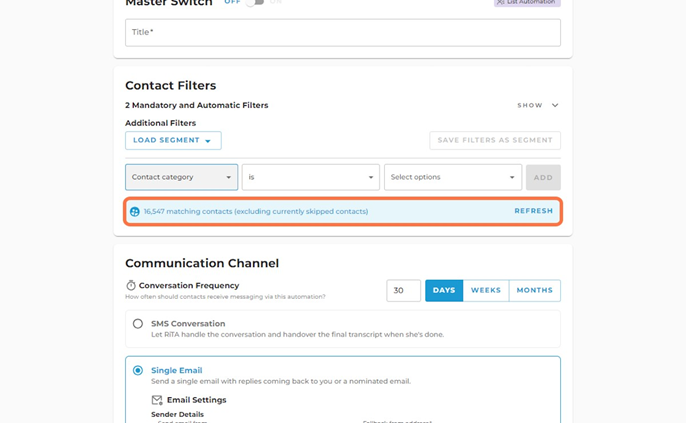686x423 pixels.
Task: Open the Contact category dropdown
Action: pos(182,177)
